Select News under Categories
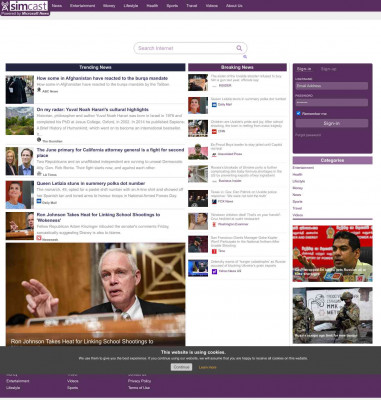 (x=297, y=195)
